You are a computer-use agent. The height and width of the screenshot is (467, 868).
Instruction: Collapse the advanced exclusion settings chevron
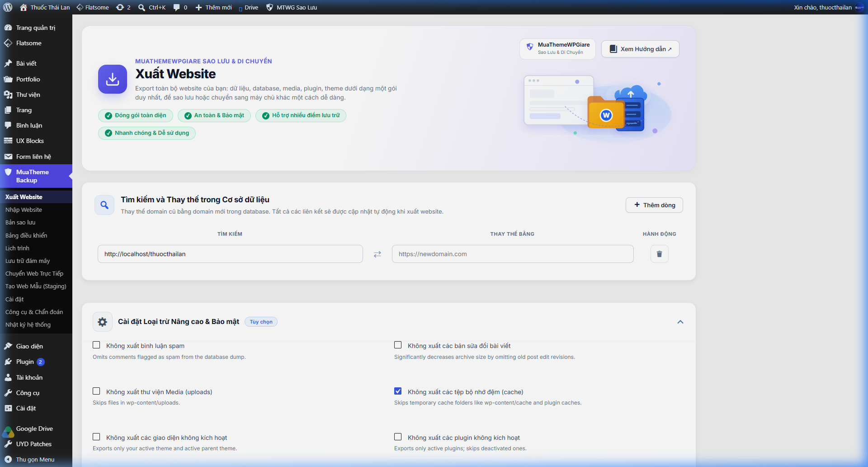pos(680,322)
